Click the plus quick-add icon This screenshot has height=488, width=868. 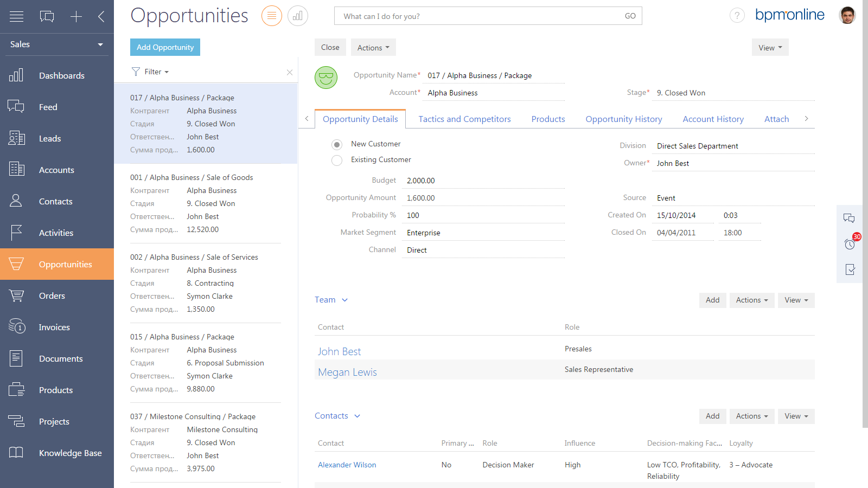pyautogui.click(x=76, y=17)
